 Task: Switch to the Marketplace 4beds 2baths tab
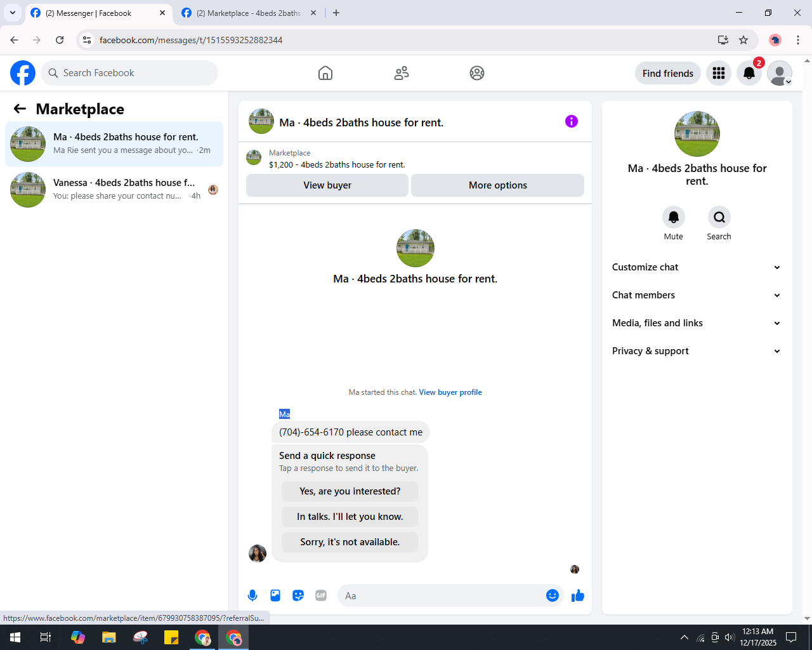pos(249,13)
